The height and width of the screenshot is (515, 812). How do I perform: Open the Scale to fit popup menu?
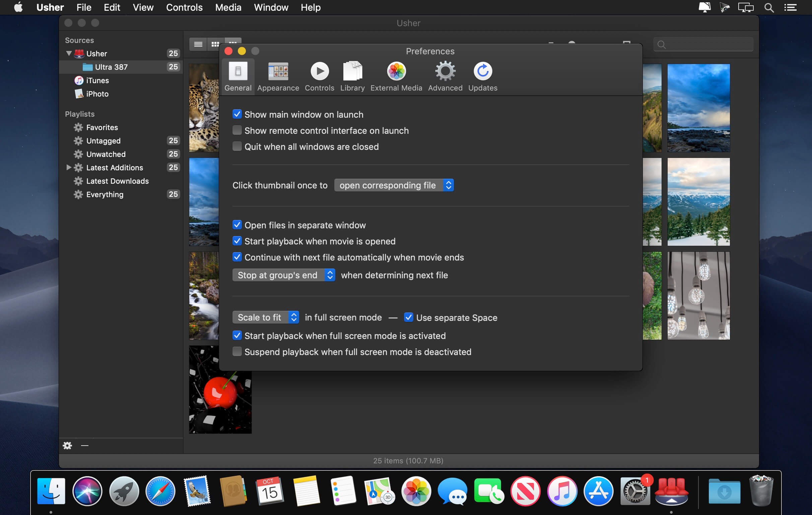265,317
